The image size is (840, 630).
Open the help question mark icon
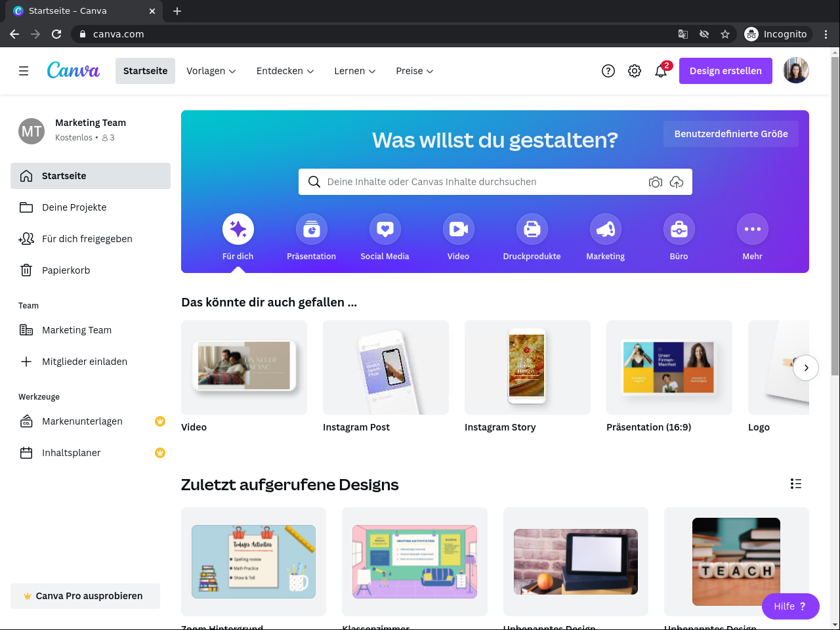(608, 71)
